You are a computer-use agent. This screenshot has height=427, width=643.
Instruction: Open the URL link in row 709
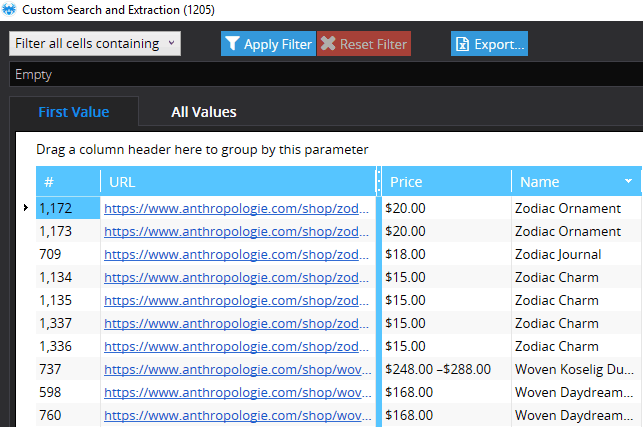236,254
